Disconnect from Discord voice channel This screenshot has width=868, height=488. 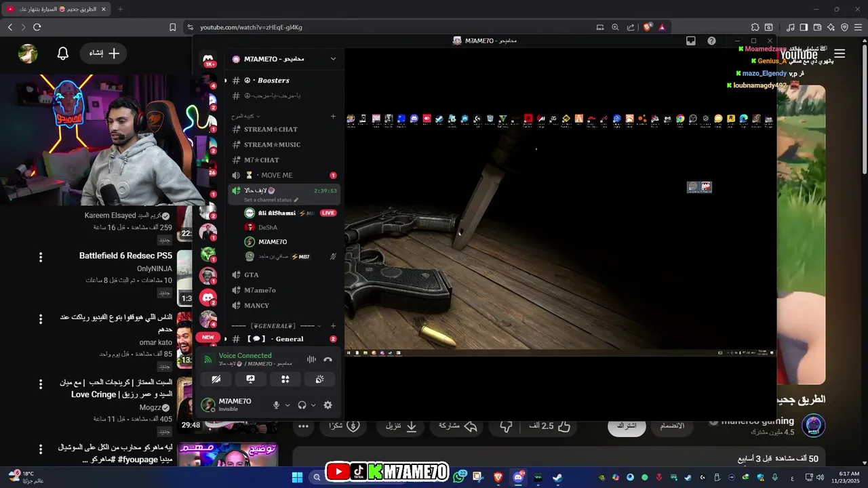coord(328,360)
